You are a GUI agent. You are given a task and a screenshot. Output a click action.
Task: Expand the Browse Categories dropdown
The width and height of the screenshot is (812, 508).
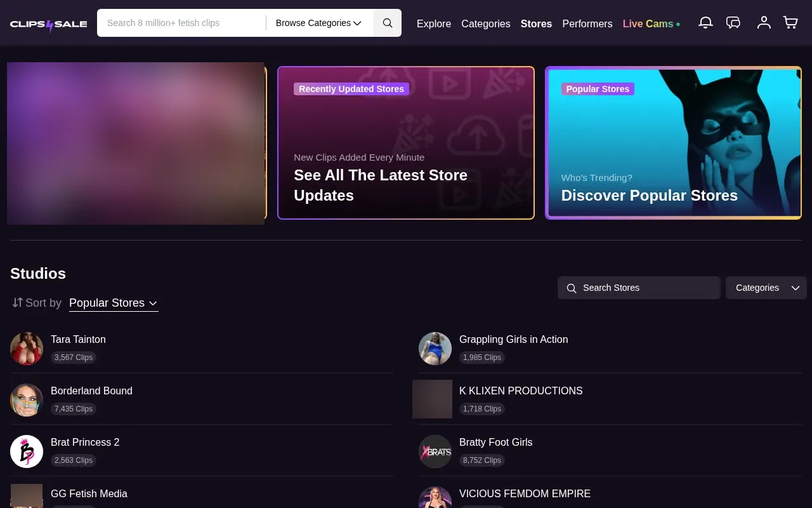coord(318,23)
